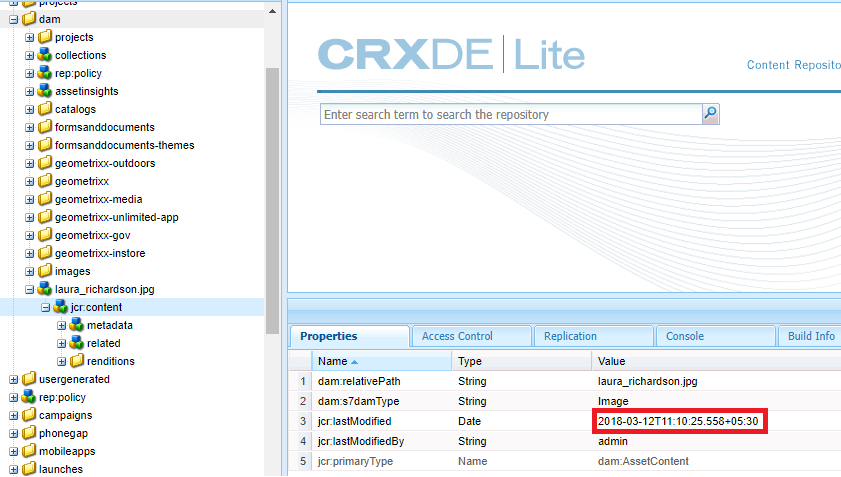
Task: Click the repository search magnifier icon
Action: (x=711, y=114)
